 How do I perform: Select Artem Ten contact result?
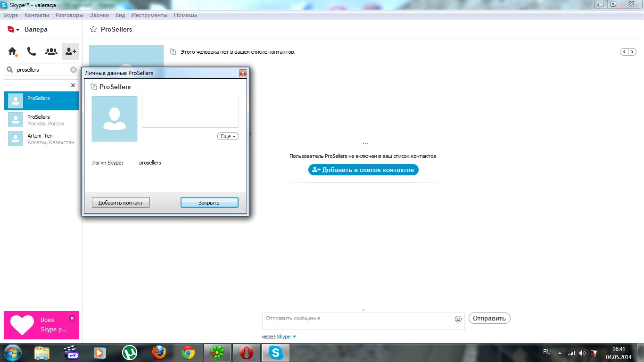pyautogui.click(x=41, y=139)
